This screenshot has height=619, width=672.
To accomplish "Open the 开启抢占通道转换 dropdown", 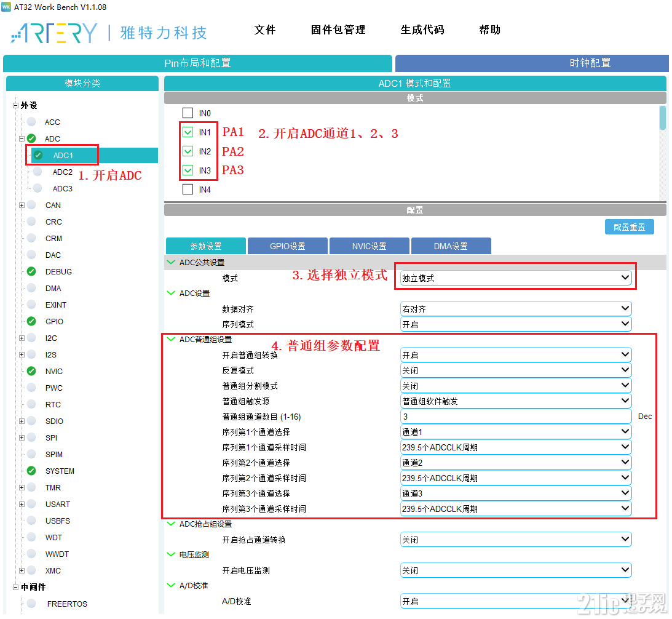I will (516, 540).
